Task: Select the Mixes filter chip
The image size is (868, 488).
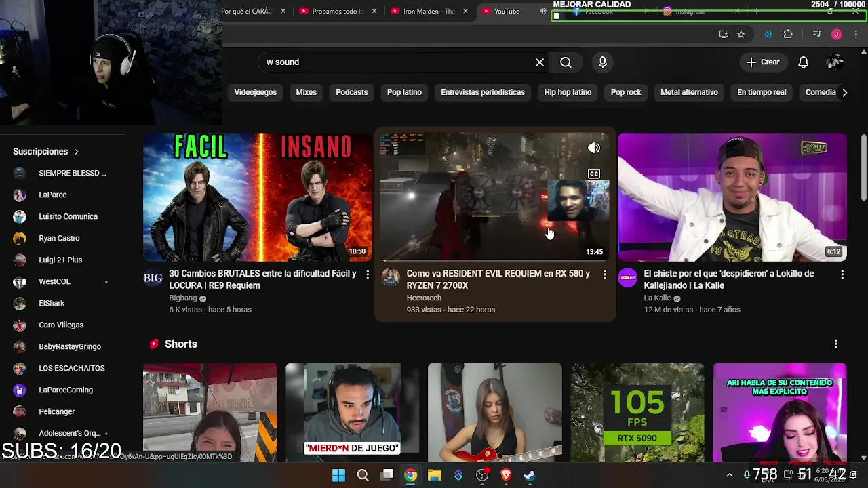Action: 306,92
